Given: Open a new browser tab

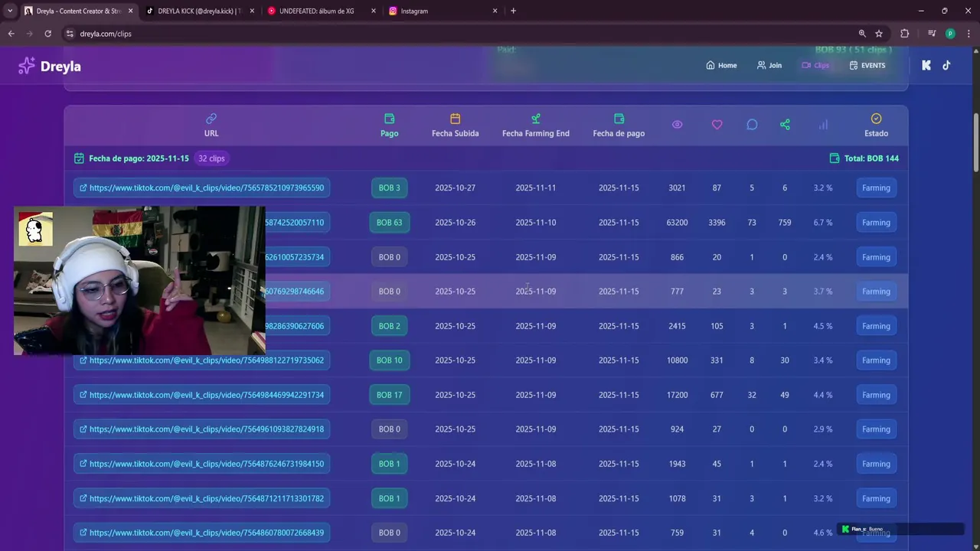Looking at the screenshot, I should point(513,11).
